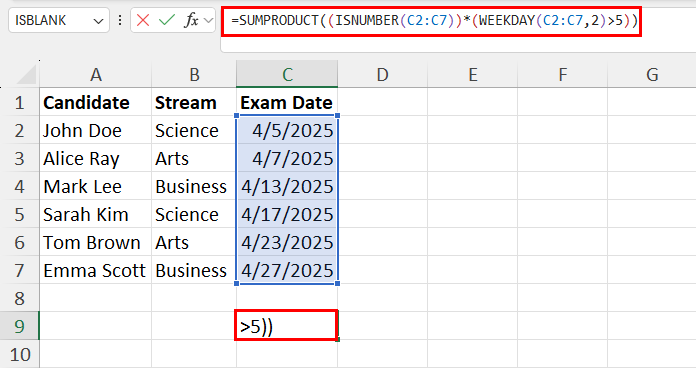Select row 4 header
Screen dimensions: 696x368
[20, 186]
